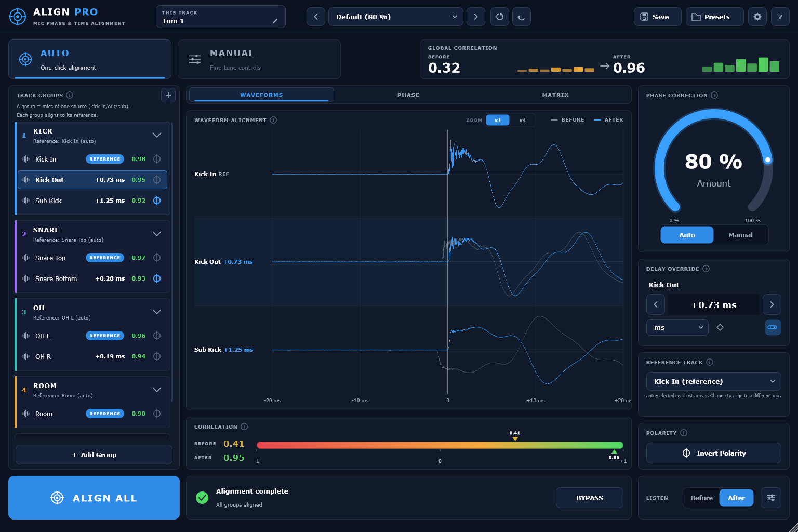This screenshot has width=798, height=532.
Task: Click the info icon beside Waveform Alignment
Action: 273,120
